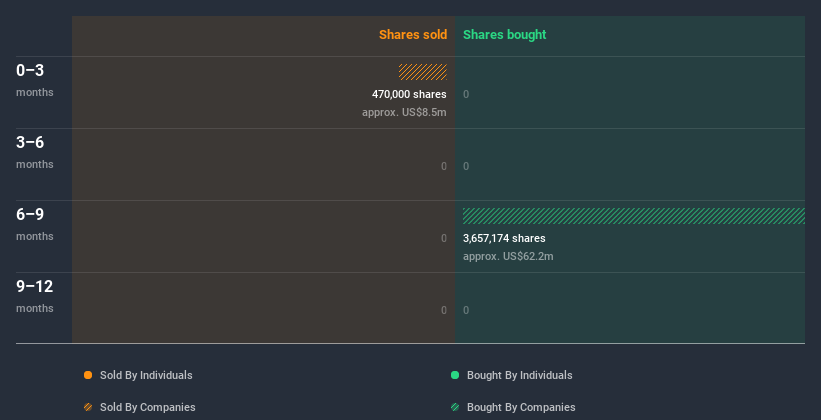Viewport: 821px width, 420px height.
Task: Click the orange Sold By Individuals legend dot
Action: click(x=88, y=375)
